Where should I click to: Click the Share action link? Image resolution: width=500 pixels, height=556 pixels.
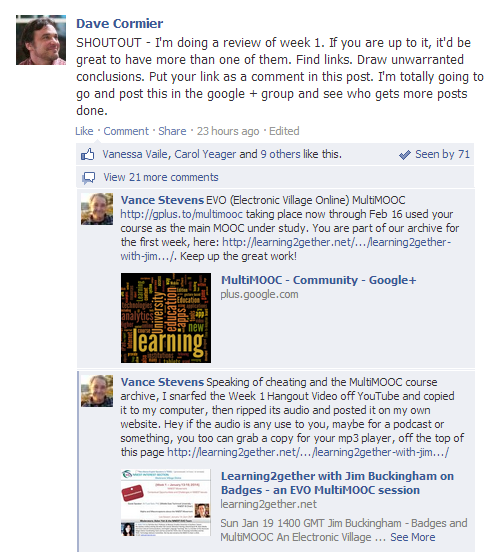(172, 131)
